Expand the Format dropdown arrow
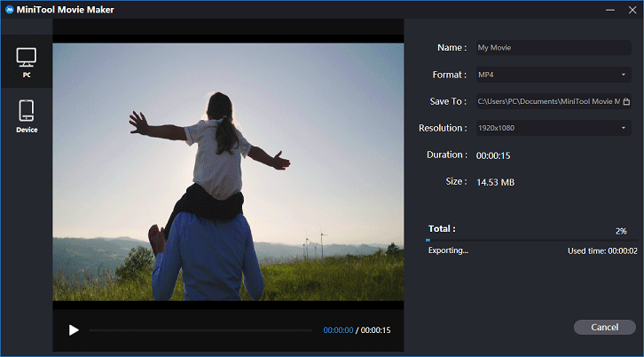This screenshot has height=357, width=644. [x=624, y=75]
